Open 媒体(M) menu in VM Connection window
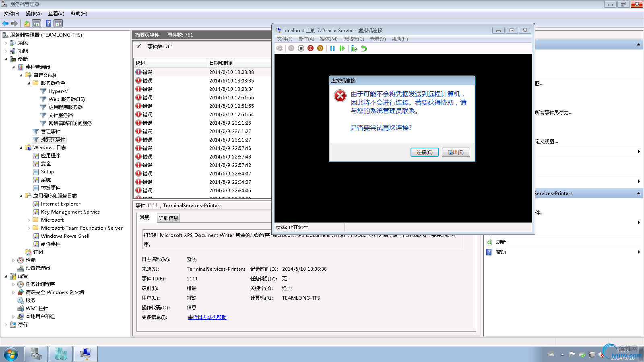 click(x=328, y=39)
